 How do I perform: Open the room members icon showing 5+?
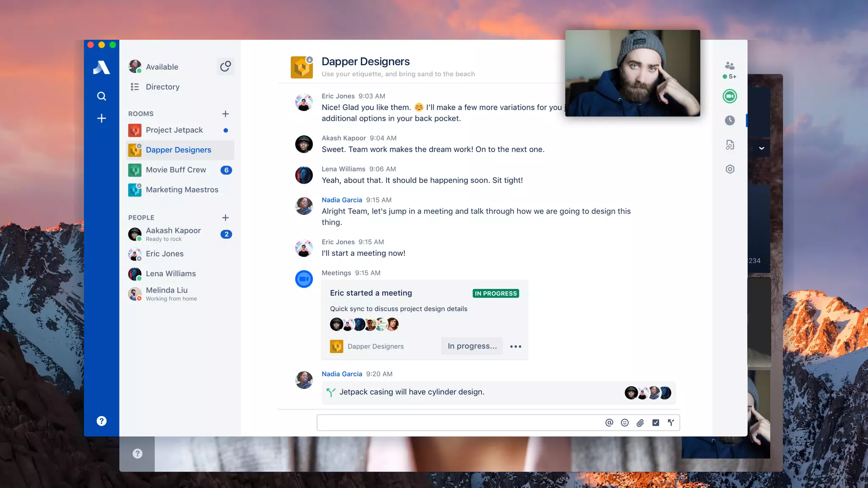pyautogui.click(x=729, y=67)
